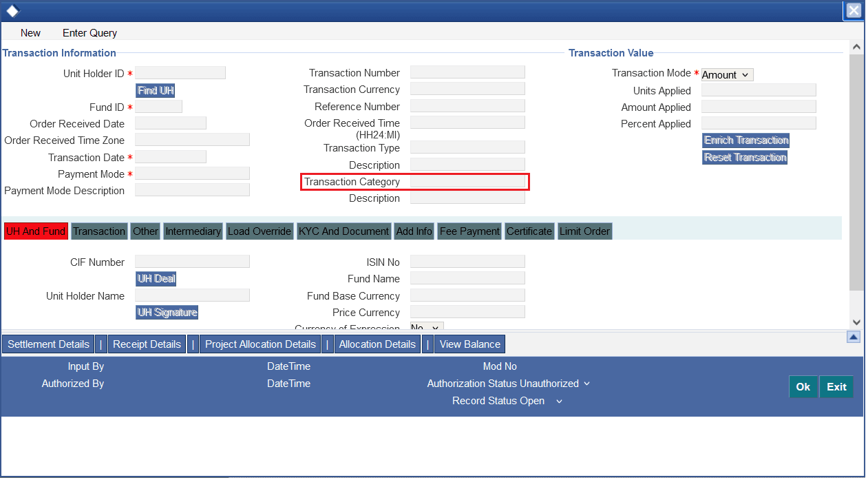868x480 pixels.
Task: Click the Reset Transaction button
Action: (745, 157)
